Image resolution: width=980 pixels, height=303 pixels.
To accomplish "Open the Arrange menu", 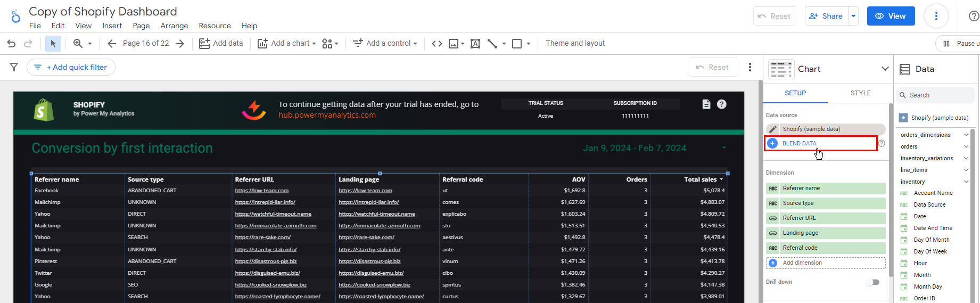I will (x=174, y=26).
